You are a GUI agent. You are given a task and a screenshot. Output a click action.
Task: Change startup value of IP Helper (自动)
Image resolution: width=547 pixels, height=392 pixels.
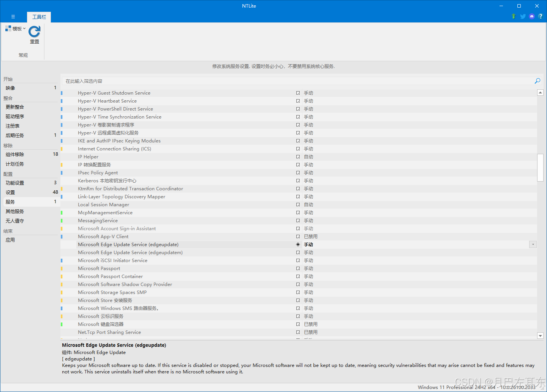click(x=308, y=157)
